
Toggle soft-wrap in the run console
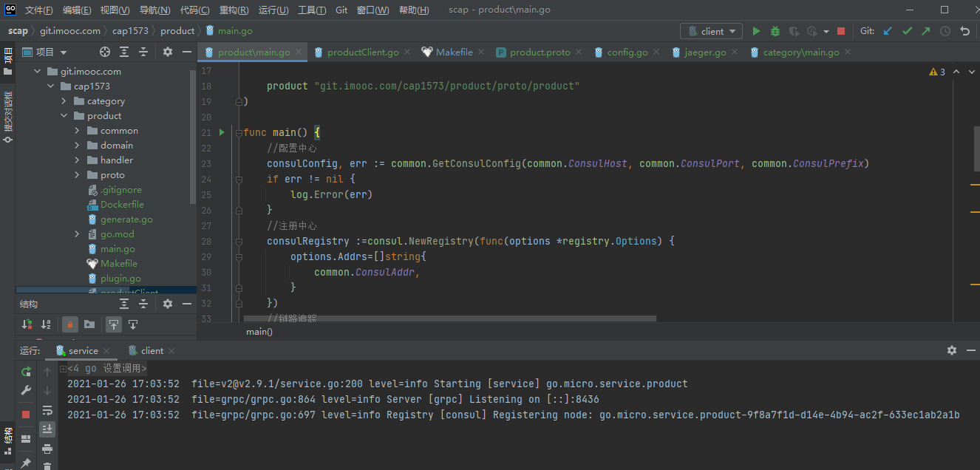[47, 410]
